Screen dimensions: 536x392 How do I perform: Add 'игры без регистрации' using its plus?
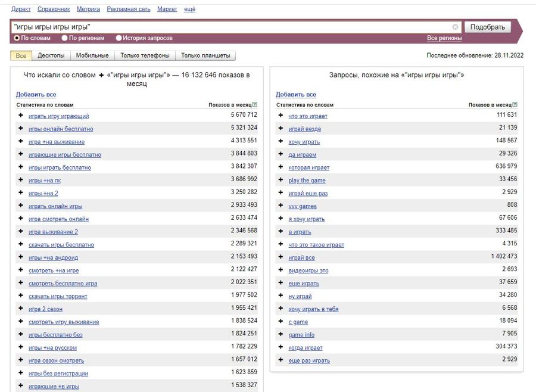21,372
